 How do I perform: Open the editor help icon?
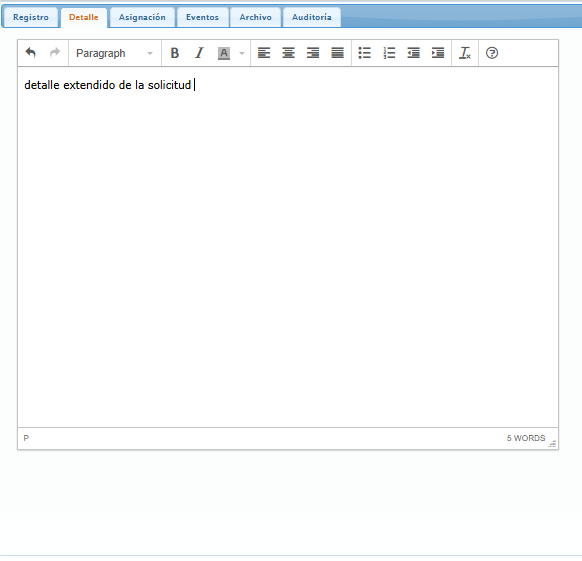click(x=492, y=53)
